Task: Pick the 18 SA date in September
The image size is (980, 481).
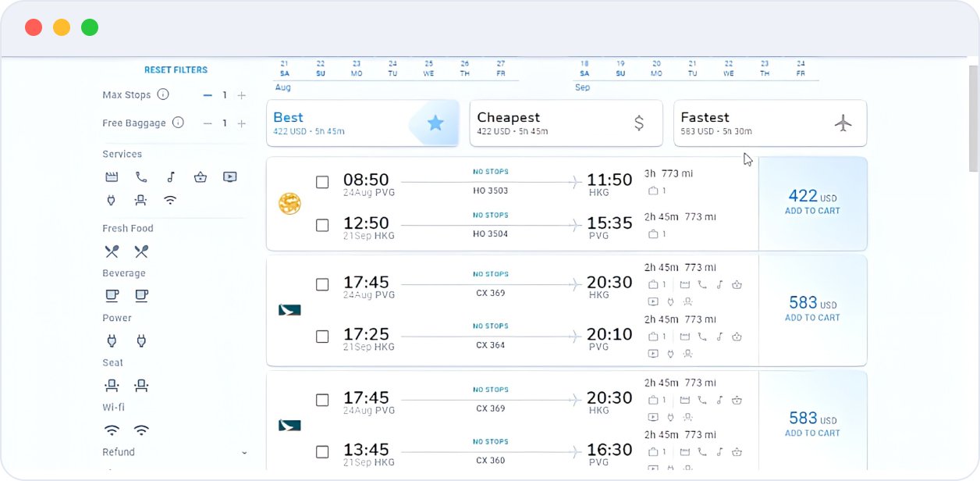Action: point(584,69)
